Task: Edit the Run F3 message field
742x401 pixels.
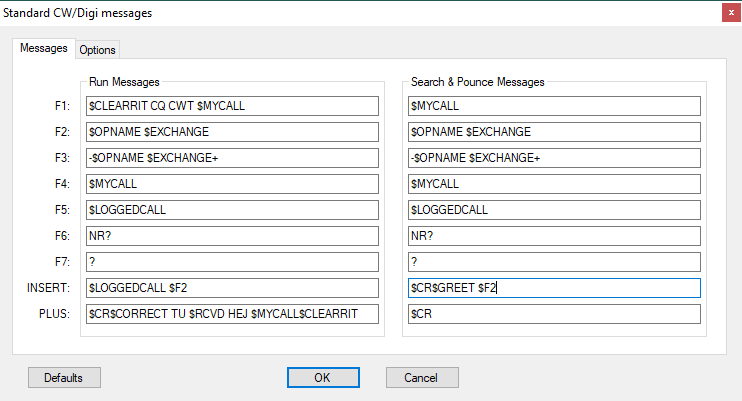Action: (232, 158)
